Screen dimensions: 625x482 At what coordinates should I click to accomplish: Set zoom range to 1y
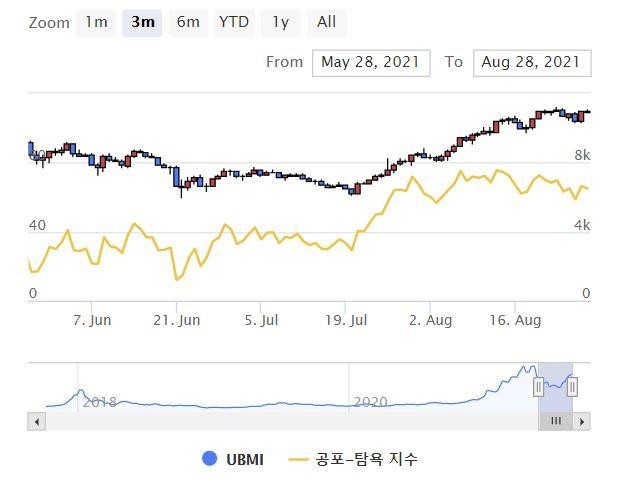click(281, 22)
